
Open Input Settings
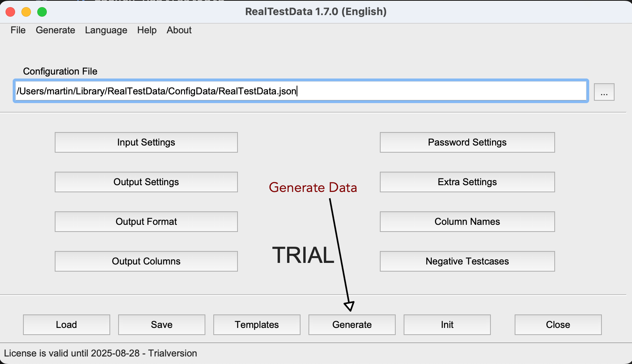point(146,142)
